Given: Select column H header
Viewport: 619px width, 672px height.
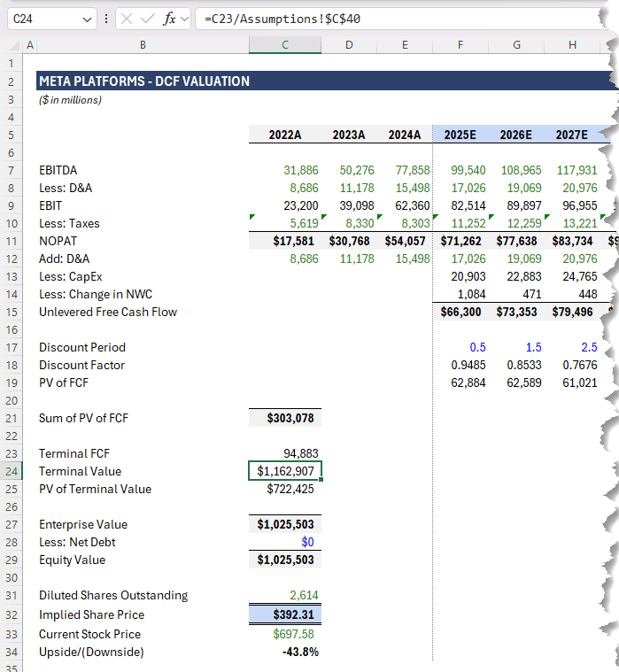Looking at the screenshot, I should click(572, 45).
